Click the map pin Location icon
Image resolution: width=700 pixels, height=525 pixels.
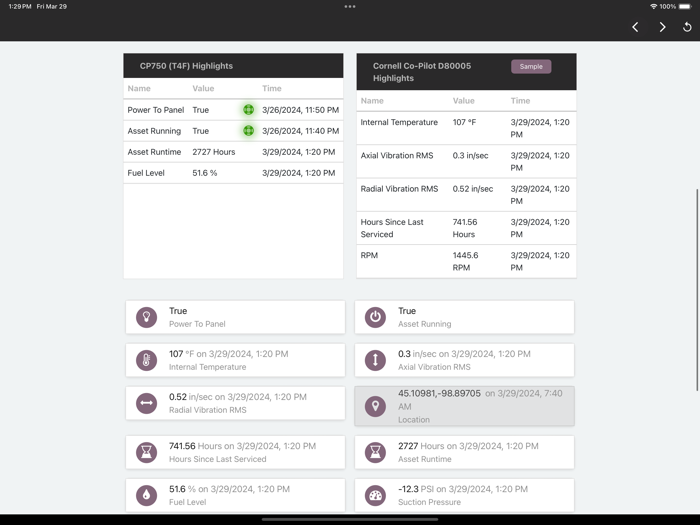point(375,406)
